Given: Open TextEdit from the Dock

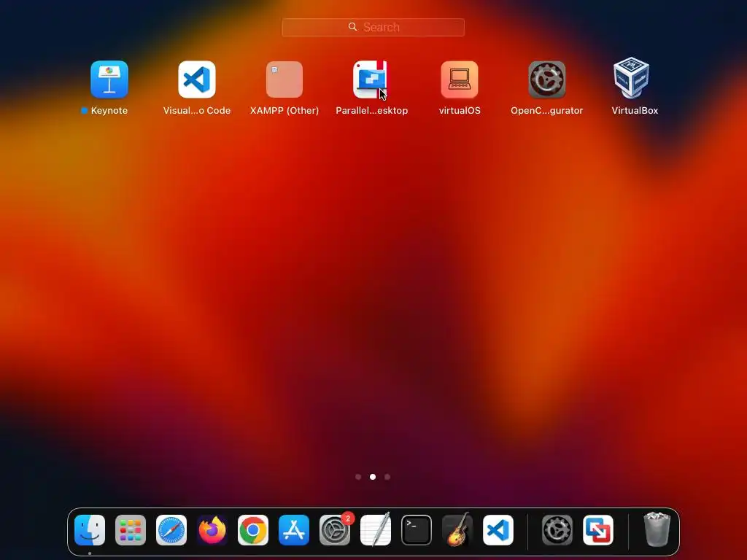Looking at the screenshot, I should 376,529.
